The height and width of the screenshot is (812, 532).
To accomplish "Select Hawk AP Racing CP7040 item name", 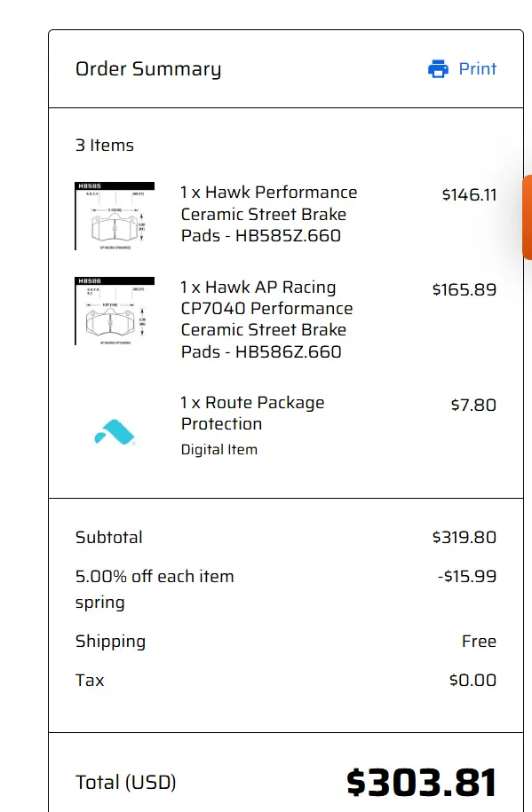I will tap(266, 319).
